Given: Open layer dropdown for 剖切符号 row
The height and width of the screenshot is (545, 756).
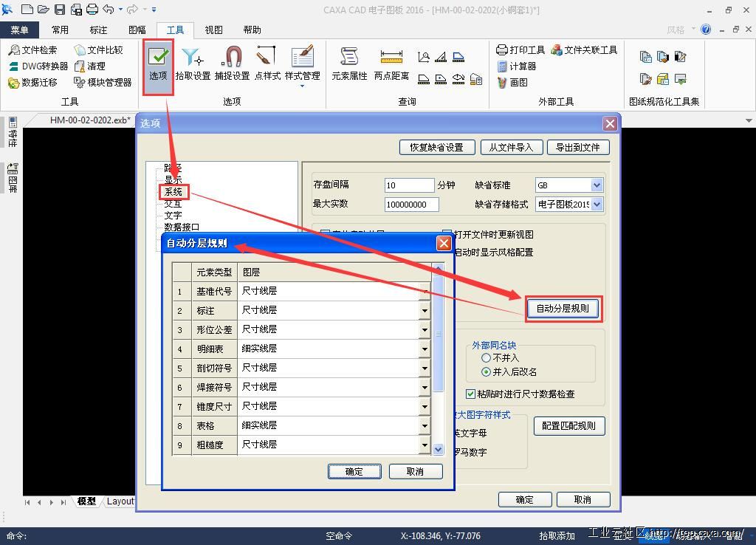Looking at the screenshot, I should point(425,369).
